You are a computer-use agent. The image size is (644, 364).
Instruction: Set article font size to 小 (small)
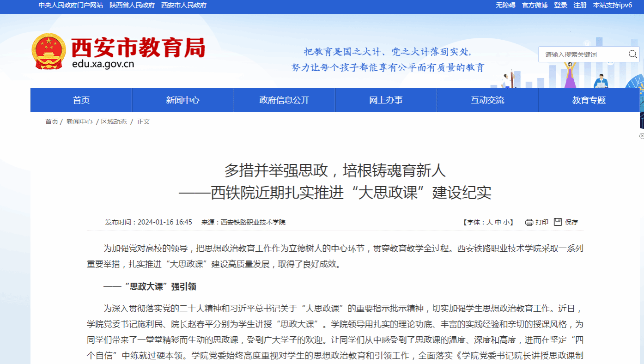[506, 222]
